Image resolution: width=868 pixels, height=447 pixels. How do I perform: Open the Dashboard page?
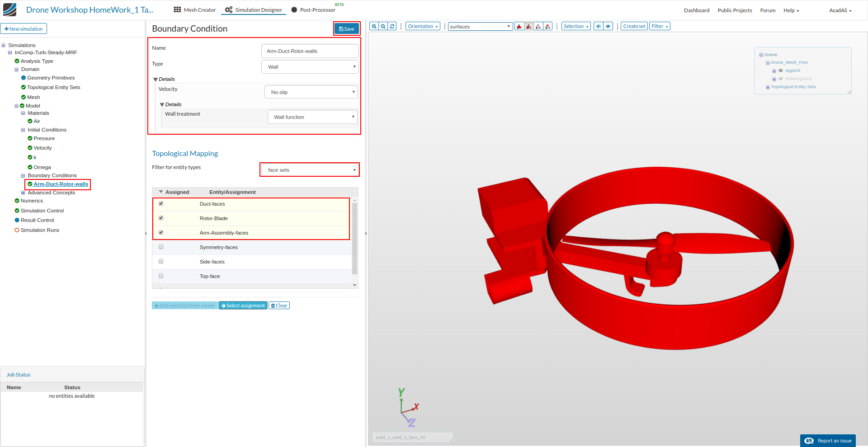click(697, 10)
